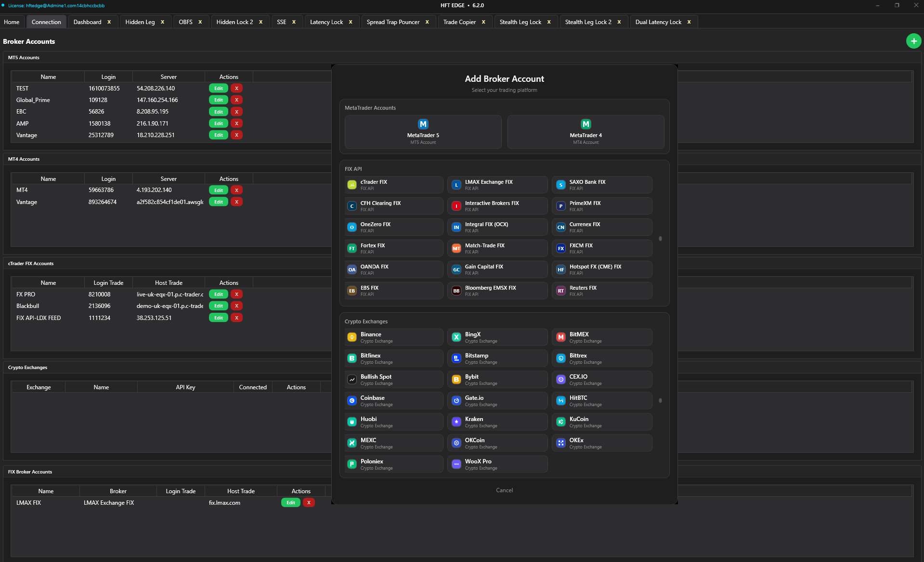
Task: Delete the AMP MT5 account
Action: tap(236, 124)
